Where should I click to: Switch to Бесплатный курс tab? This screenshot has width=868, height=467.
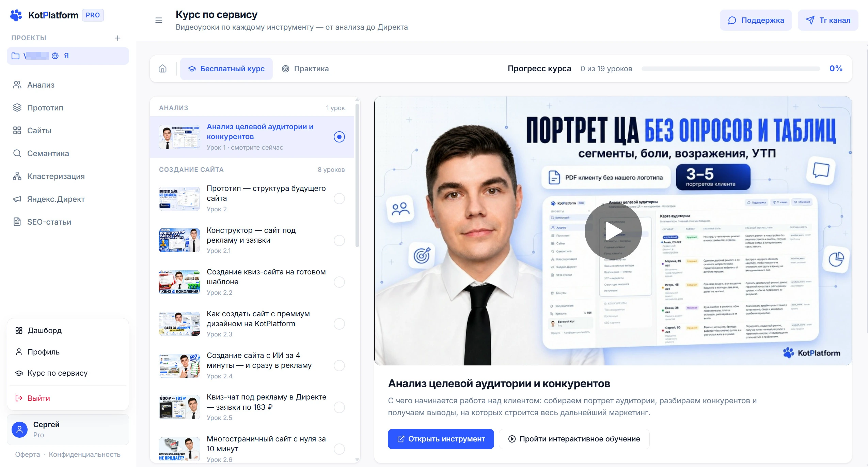coord(226,69)
